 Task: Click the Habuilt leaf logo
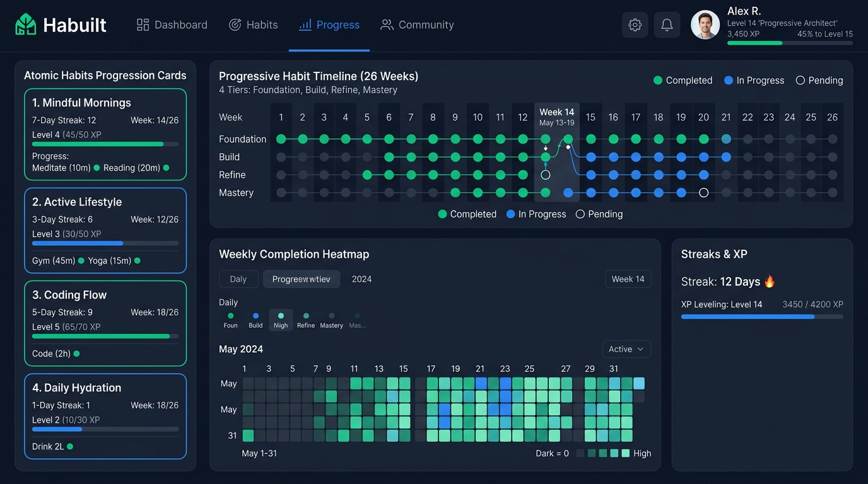(x=26, y=25)
